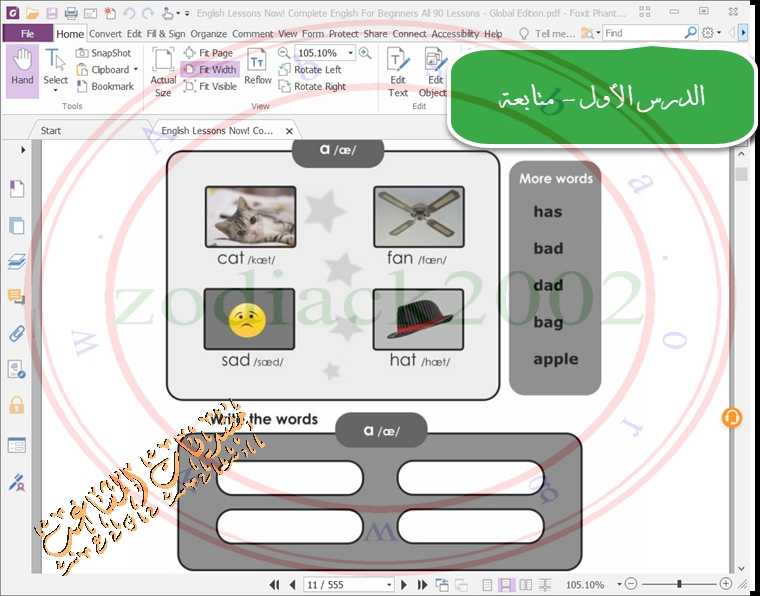Screen dimensions: 760x596
Task: Go to last page button
Action: click(422, 585)
